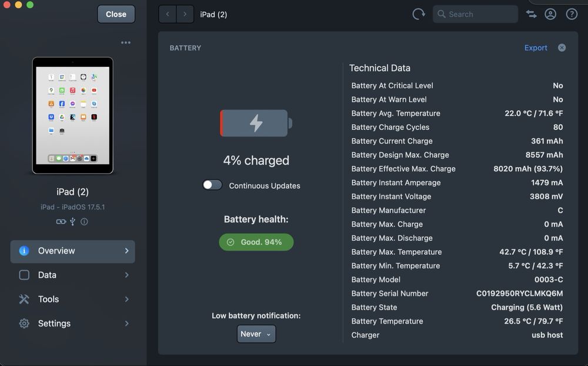The image size is (588, 366).
Task: Click the forward navigation arrow
Action: (x=185, y=14)
